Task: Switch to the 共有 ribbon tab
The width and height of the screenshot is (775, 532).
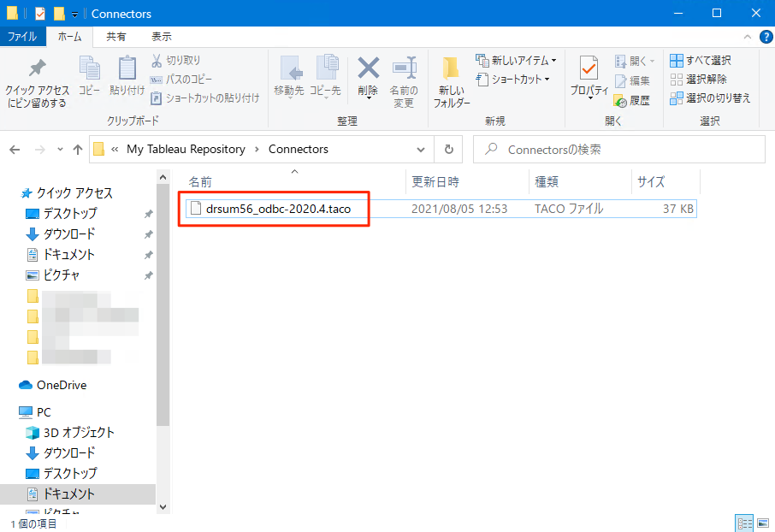Action: point(117,36)
